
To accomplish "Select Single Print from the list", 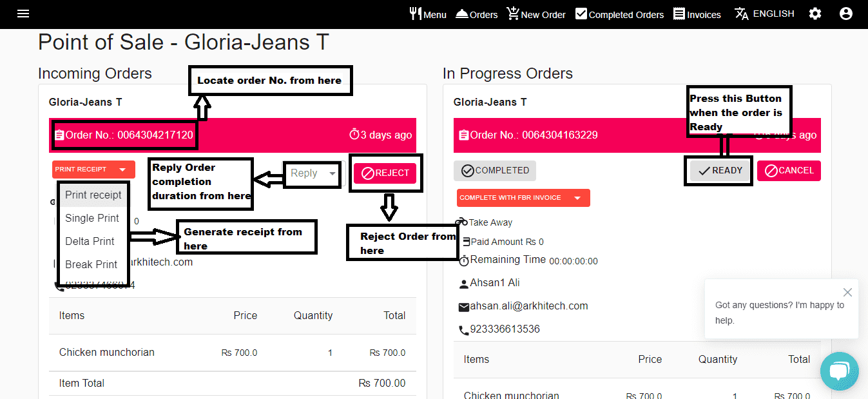I will click(92, 218).
